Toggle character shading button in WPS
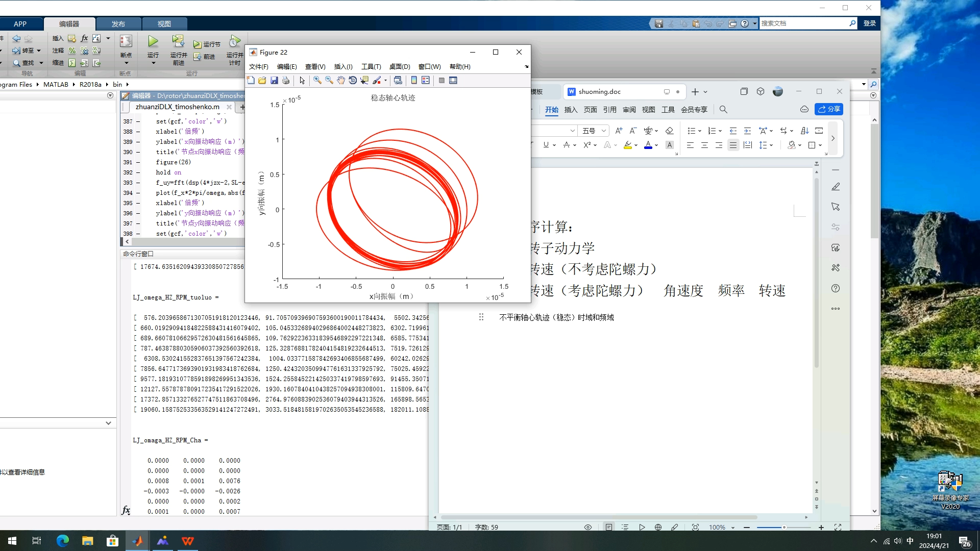Image resolution: width=980 pixels, height=551 pixels. pos(670,145)
